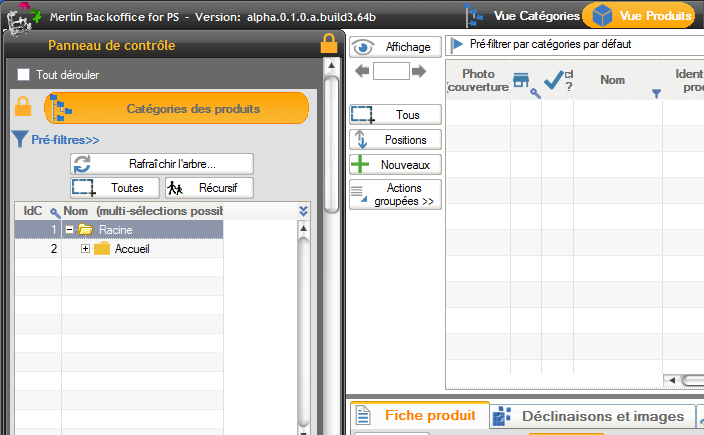Screen dimensions: 704x435
Task: Expand the double-chevron in category header
Action: [303, 211]
